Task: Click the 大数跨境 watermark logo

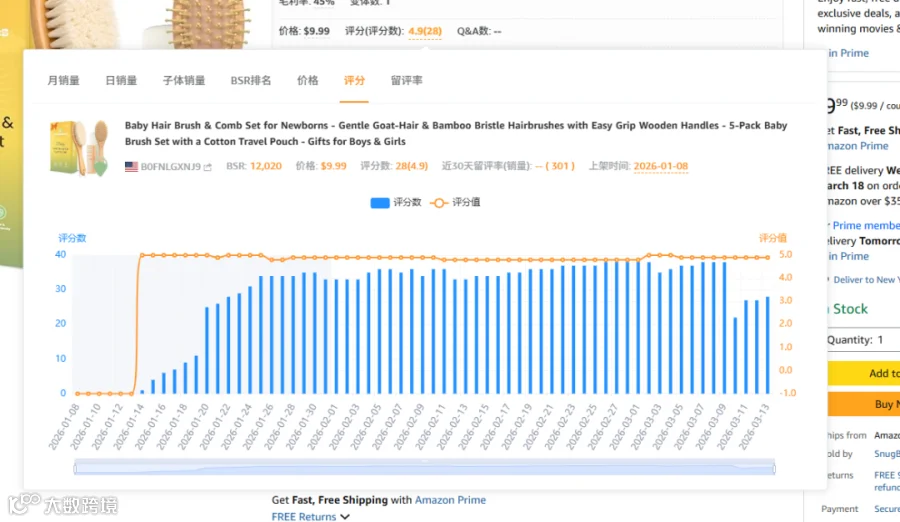Action: pos(63,505)
